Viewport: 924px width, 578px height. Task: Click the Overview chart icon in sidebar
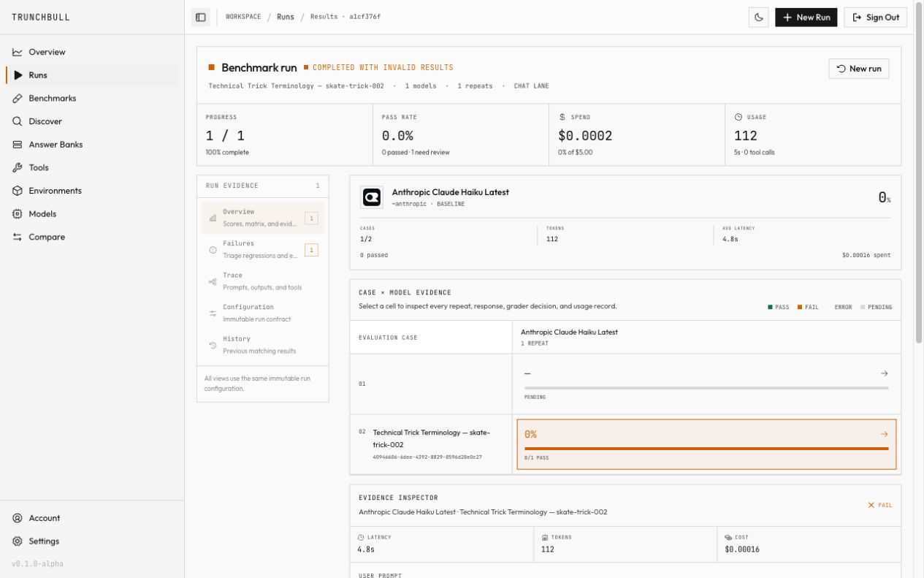pos(18,52)
